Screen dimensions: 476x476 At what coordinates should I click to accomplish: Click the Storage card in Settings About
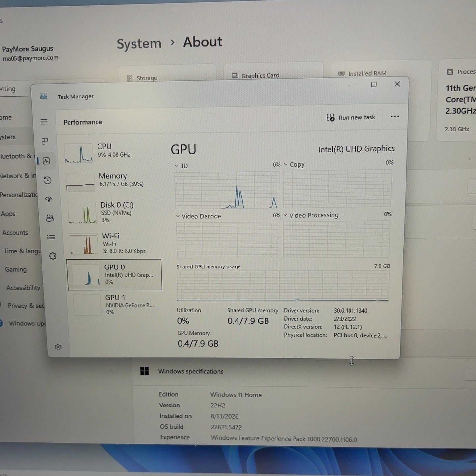(x=168, y=73)
